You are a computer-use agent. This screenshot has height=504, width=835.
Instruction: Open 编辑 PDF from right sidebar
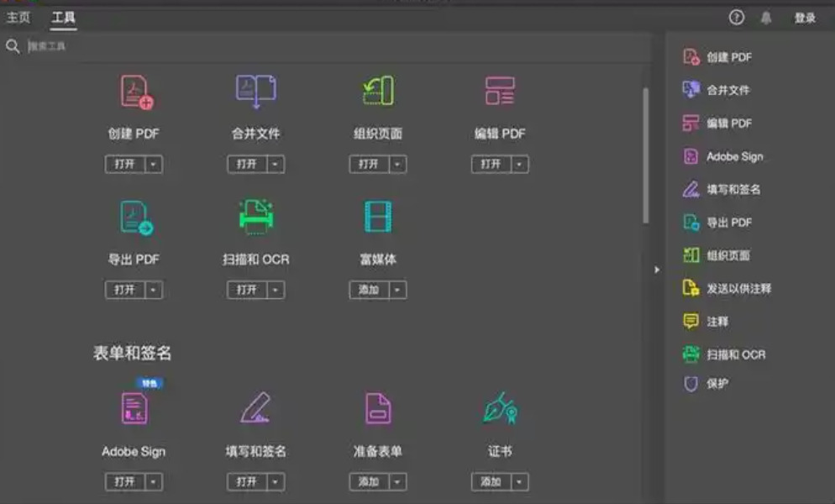pos(718,123)
